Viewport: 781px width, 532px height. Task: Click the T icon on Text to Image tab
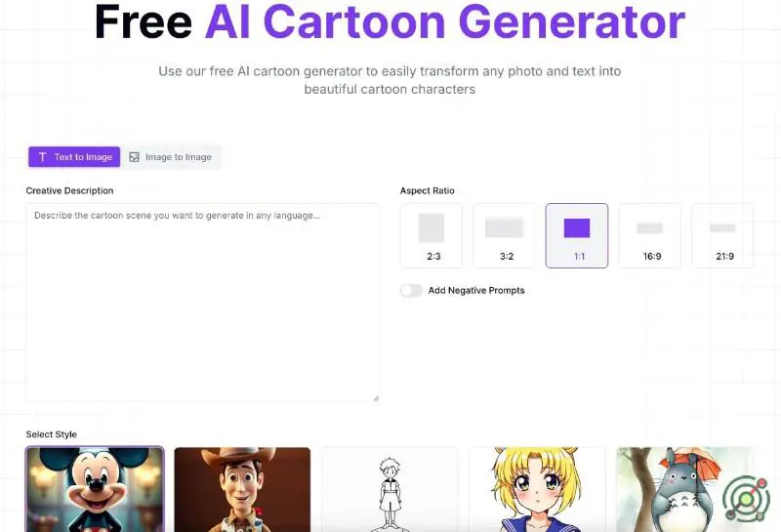click(43, 157)
